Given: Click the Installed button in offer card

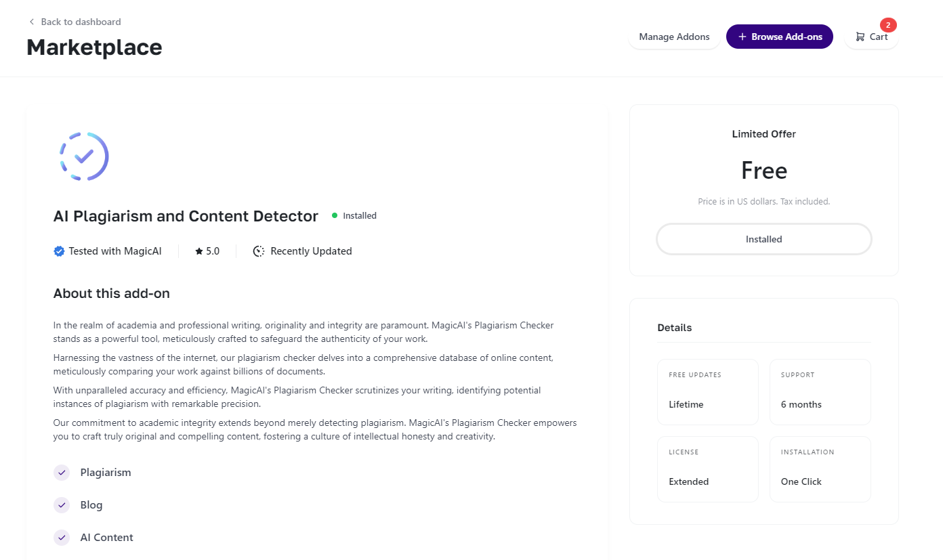Looking at the screenshot, I should [x=763, y=239].
